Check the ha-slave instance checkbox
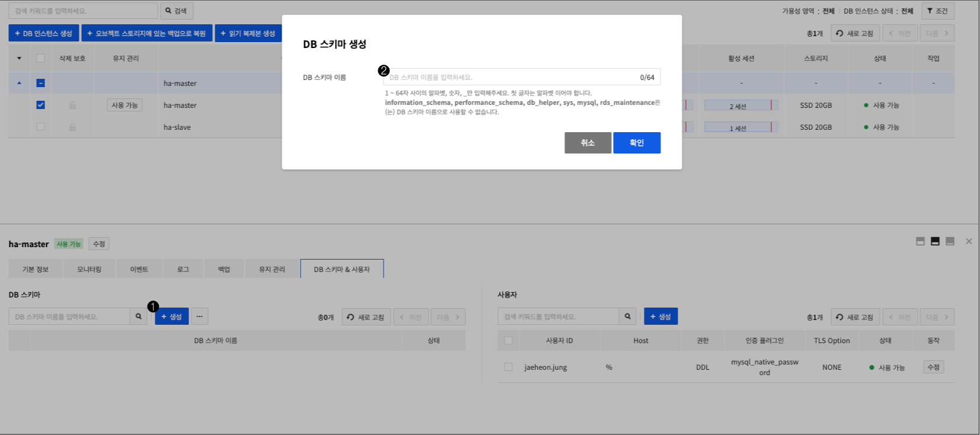This screenshot has width=980, height=435. pyautogui.click(x=40, y=127)
